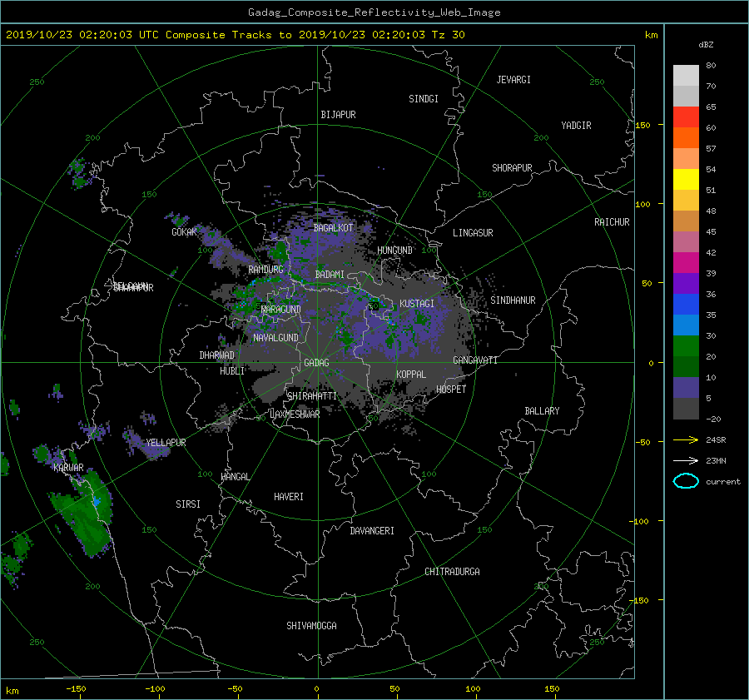Click the LINGASUR city label

coord(473,233)
